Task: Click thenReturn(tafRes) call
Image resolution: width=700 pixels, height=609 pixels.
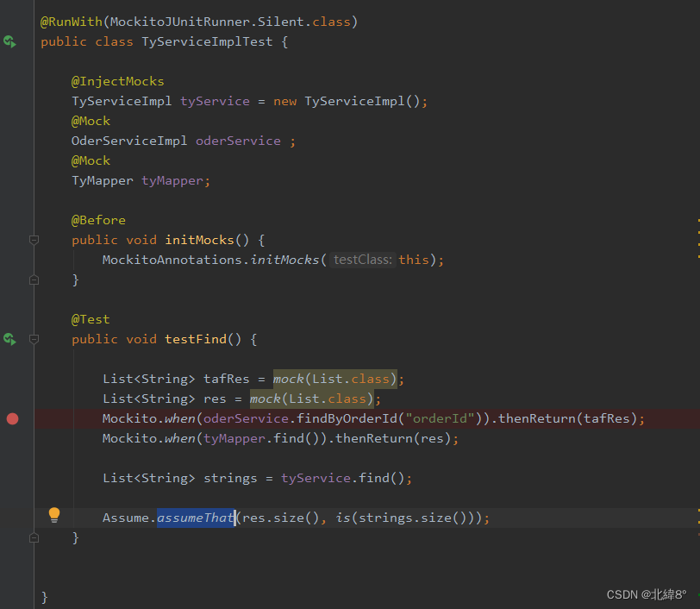Action: click(x=567, y=418)
